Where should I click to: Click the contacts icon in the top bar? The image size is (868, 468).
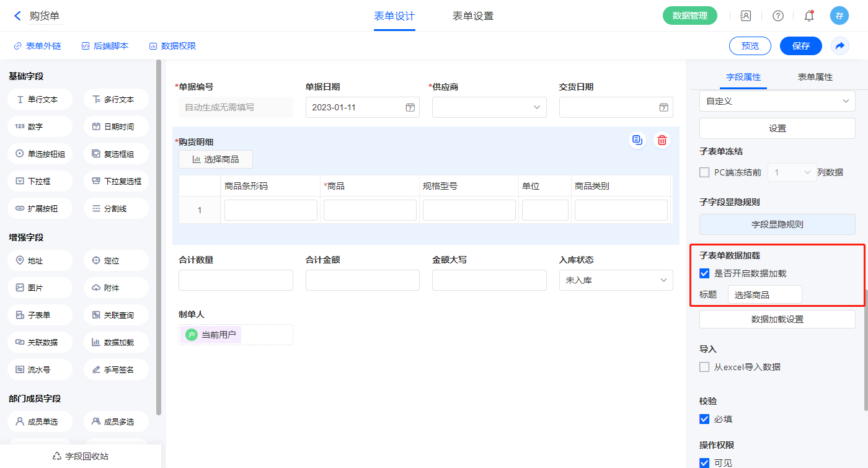[x=746, y=16]
